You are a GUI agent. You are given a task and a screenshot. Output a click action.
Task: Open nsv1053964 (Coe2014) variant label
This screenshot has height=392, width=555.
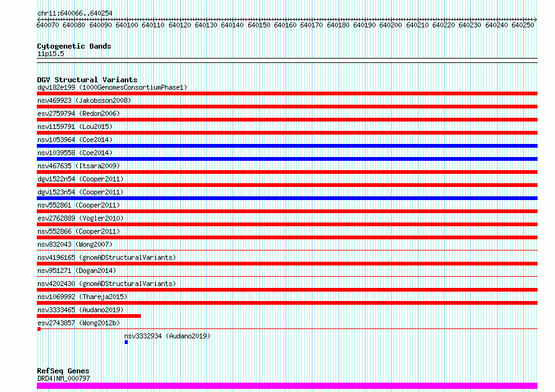coord(75,140)
